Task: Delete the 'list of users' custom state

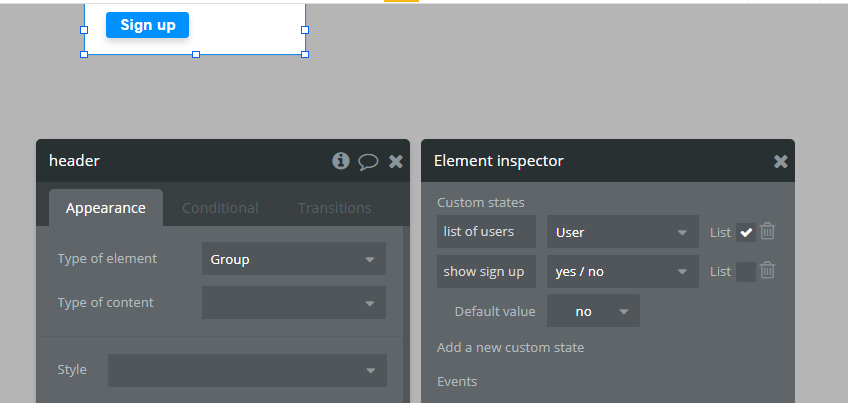Action: pos(767,232)
